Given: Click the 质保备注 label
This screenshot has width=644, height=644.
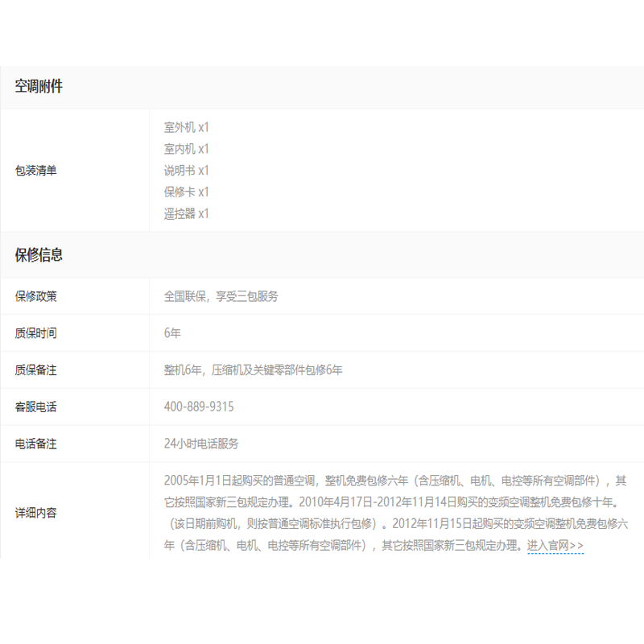Looking at the screenshot, I should [x=35, y=370].
